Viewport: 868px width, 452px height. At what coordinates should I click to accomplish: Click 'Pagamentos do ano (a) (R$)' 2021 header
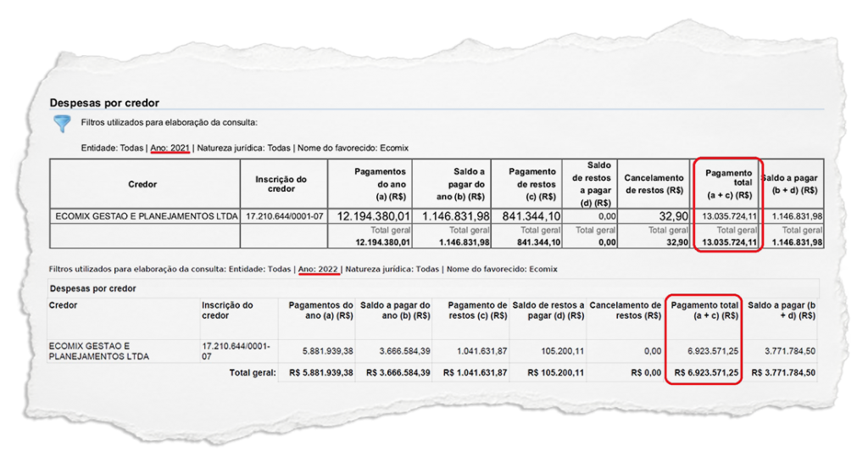pos(380,184)
